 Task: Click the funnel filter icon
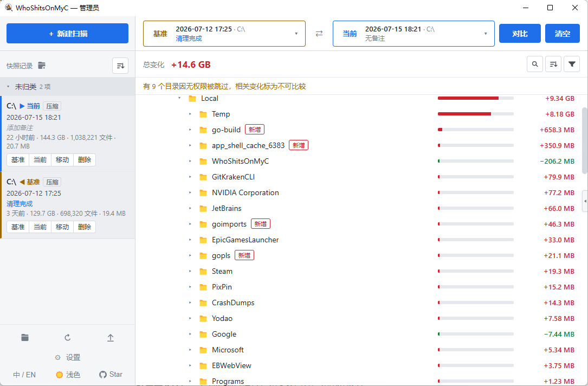(572, 65)
